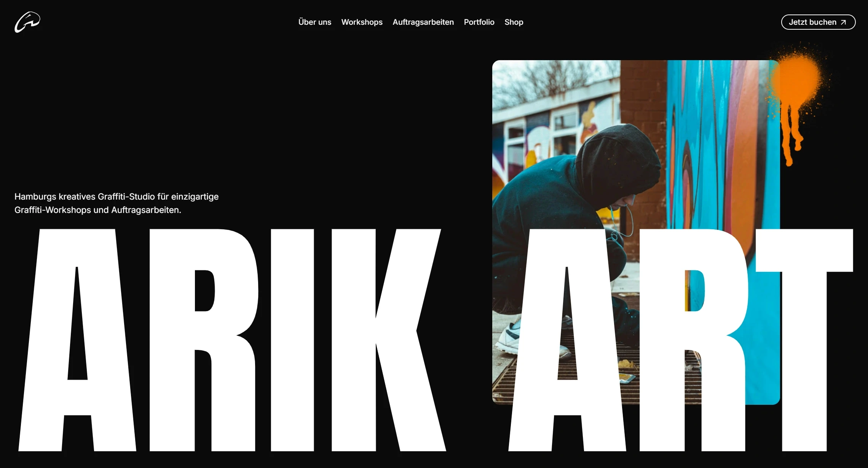Visit the Shop link in the header
Screen dimensions: 868x468
point(514,22)
